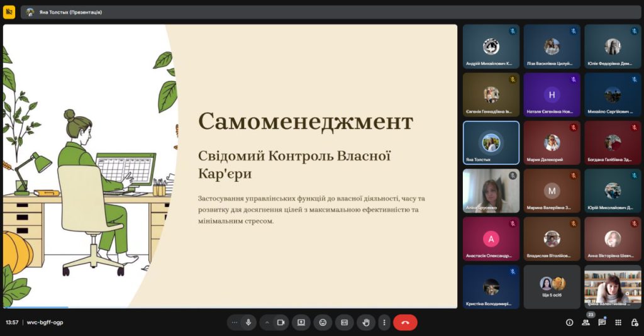The height and width of the screenshot is (336, 644).
Task: Click the Яна Толстых participant tile
Action: point(491,143)
